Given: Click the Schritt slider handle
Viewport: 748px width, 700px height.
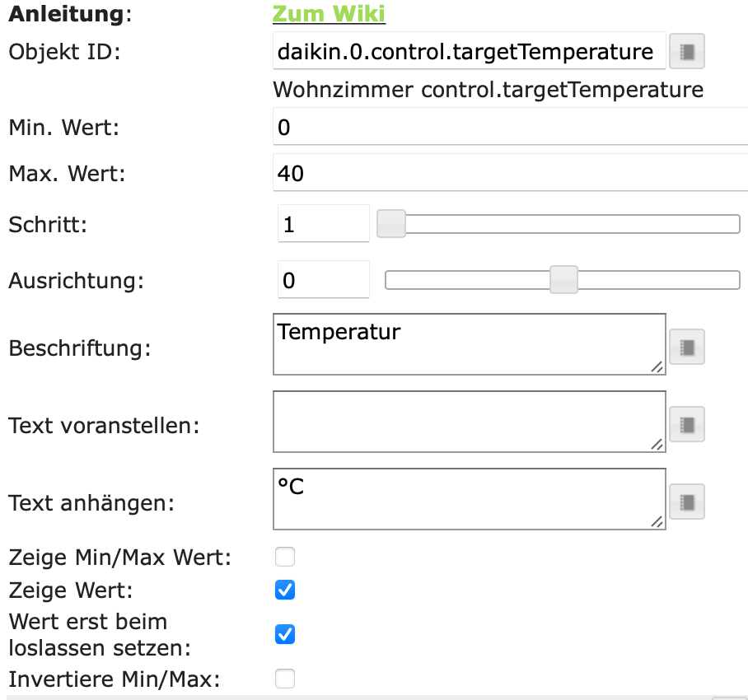Looking at the screenshot, I should (391, 224).
